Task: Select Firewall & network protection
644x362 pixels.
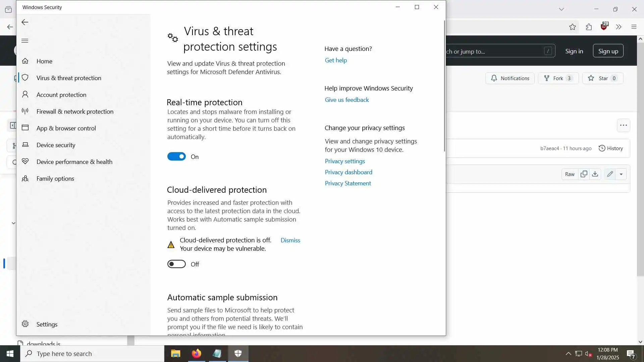Action: 75,111
